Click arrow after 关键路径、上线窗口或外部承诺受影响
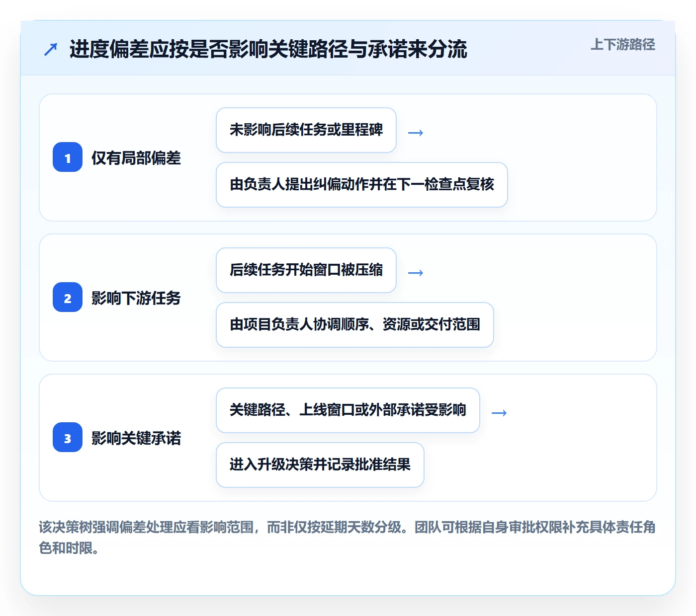696x616 pixels. [x=499, y=413]
